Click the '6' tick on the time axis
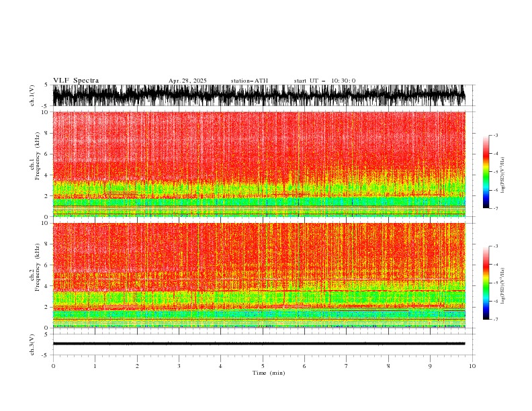The width and height of the screenshot is (532, 411). (x=304, y=366)
